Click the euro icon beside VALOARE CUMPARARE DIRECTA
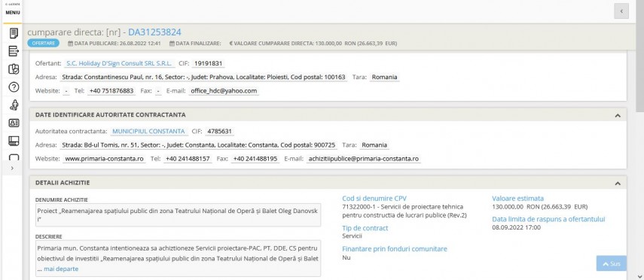Screen dimensions: 644x280 [230, 43]
